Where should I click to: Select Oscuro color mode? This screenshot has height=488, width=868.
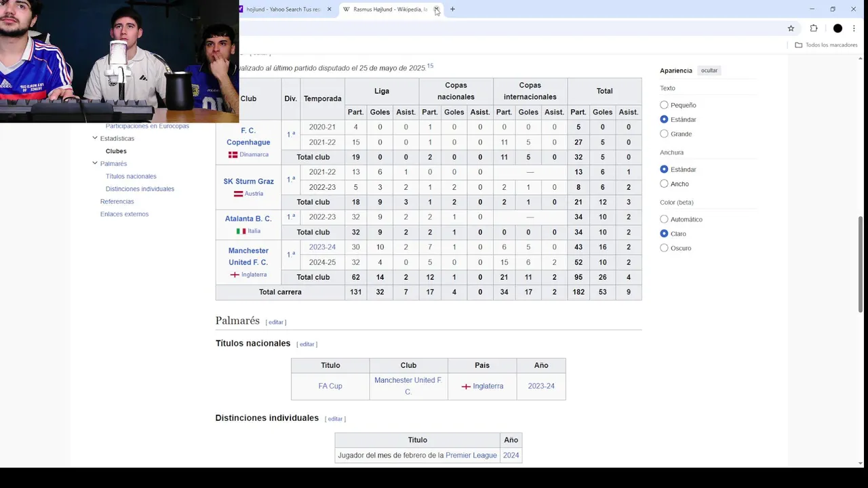pos(664,248)
